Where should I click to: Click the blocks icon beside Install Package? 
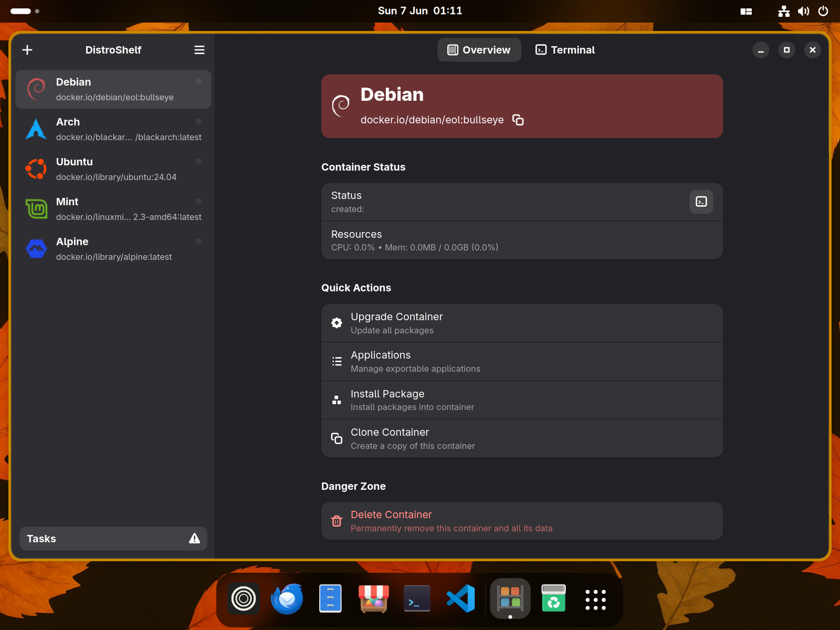pyautogui.click(x=337, y=400)
